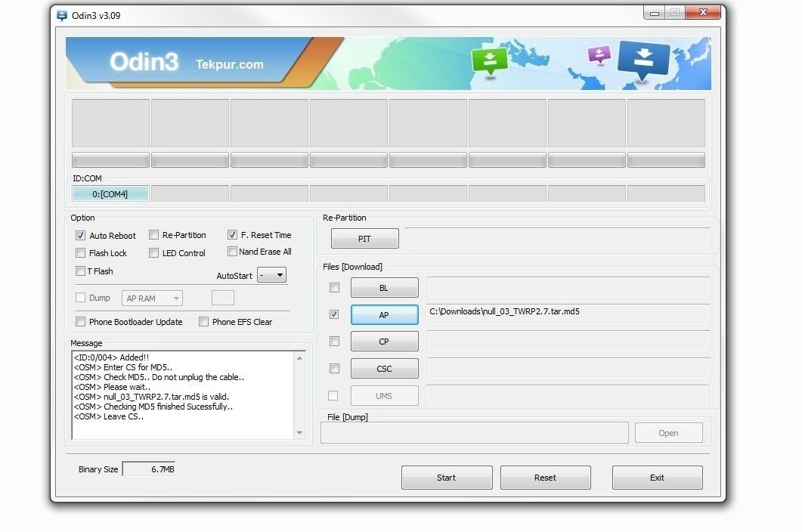802x532 pixels.
Task: Start the flashing process
Action: point(447,478)
